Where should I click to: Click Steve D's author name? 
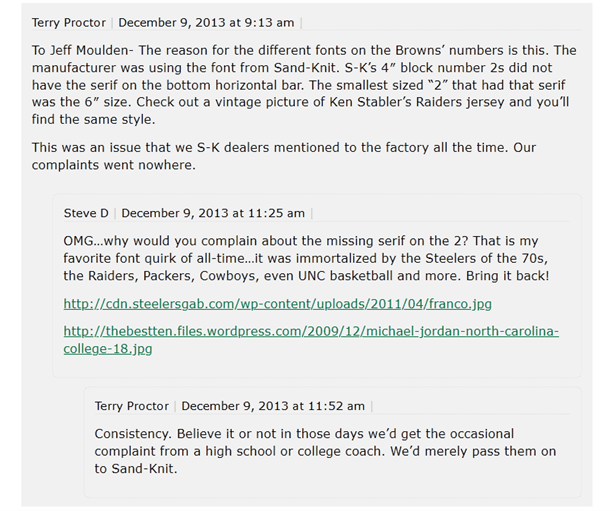coord(86,213)
